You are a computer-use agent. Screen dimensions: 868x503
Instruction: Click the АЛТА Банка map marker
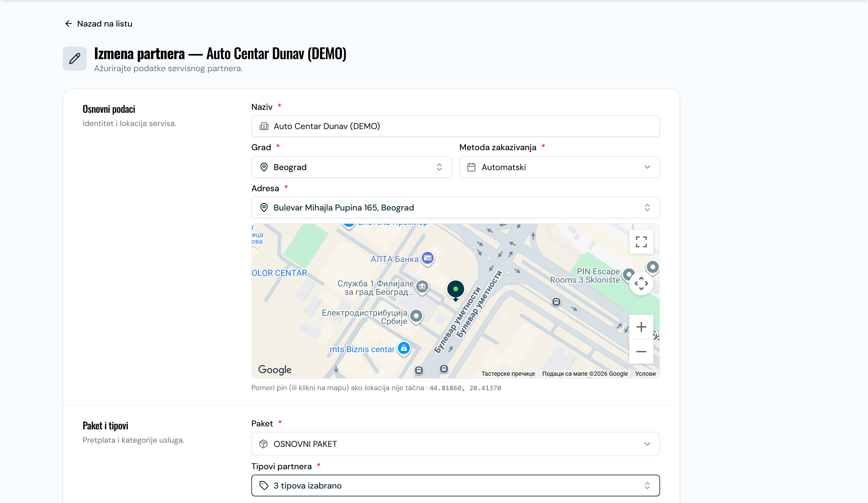point(427,258)
